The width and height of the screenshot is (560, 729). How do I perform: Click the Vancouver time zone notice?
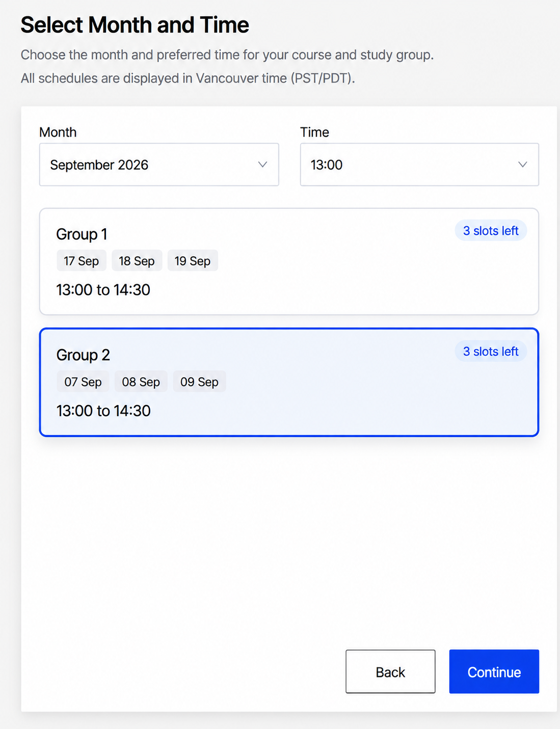188,78
